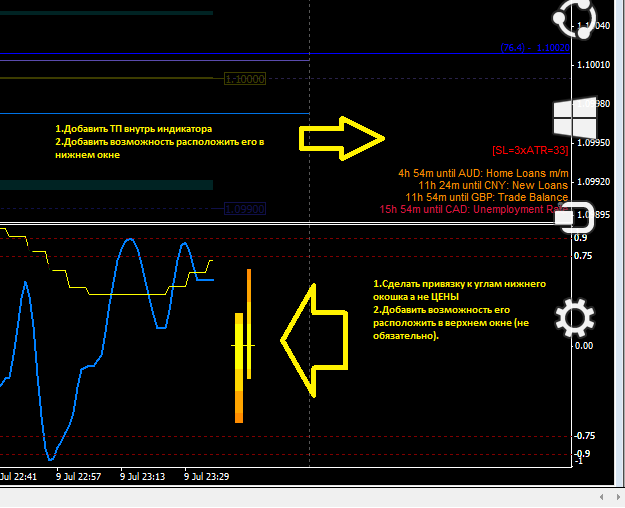Click the 0.75 indicator scale value
This screenshot has width=625, height=508.
pos(583,256)
